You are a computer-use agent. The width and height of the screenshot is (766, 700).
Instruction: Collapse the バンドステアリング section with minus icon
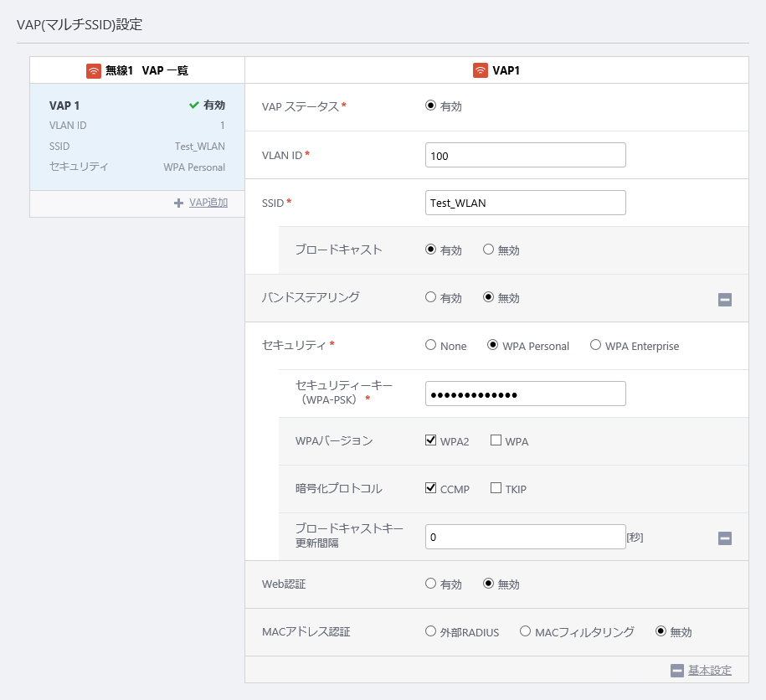(725, 300)
